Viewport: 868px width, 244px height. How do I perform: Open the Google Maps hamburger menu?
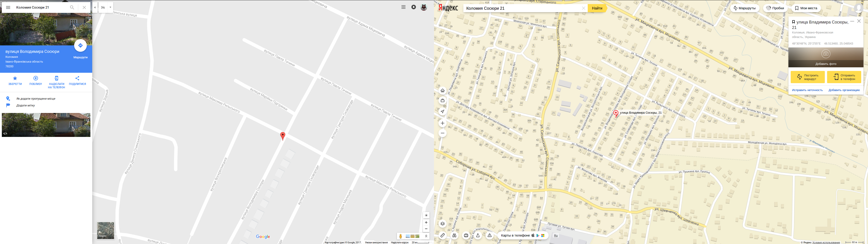point(8,7)
